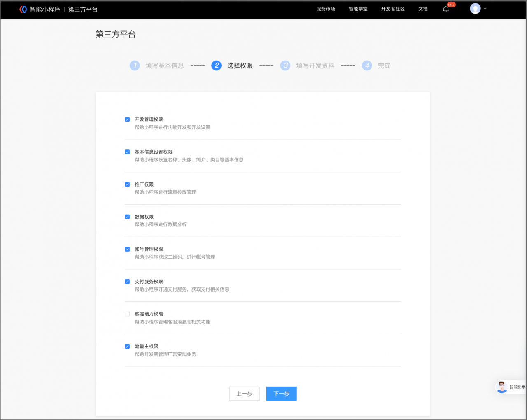Click 完成 step label
Screen dimensions: 527x420
[x=384, y=66]
